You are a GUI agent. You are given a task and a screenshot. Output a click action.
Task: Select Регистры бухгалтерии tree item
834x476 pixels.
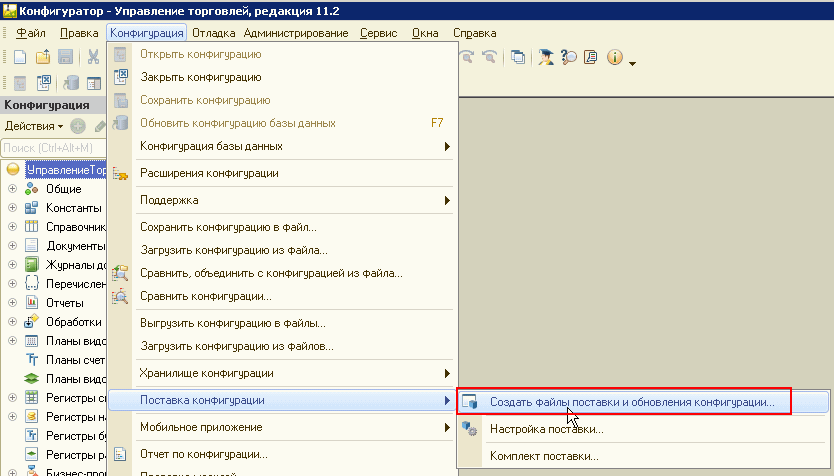75,436
